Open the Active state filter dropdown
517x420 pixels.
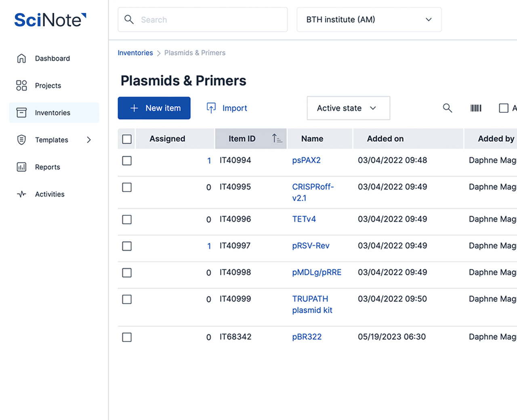(348, 108)
